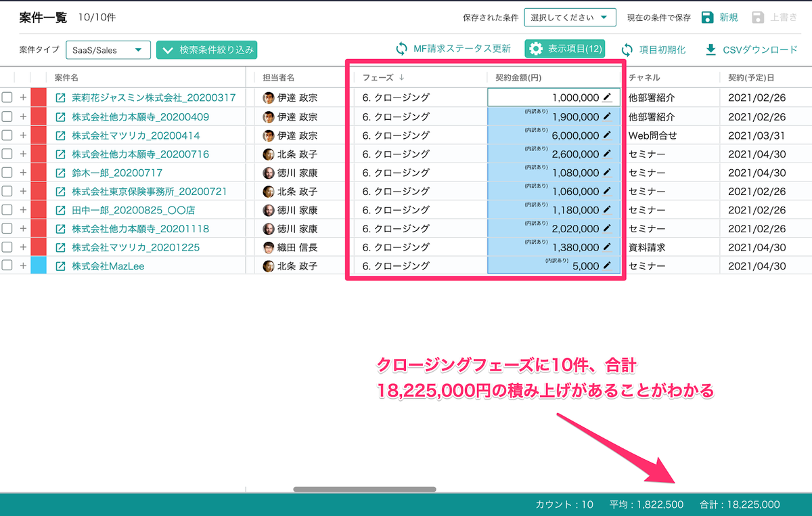Sort by フェーズ column header
This screenshot has height=516, width=812.
(383, 77)
